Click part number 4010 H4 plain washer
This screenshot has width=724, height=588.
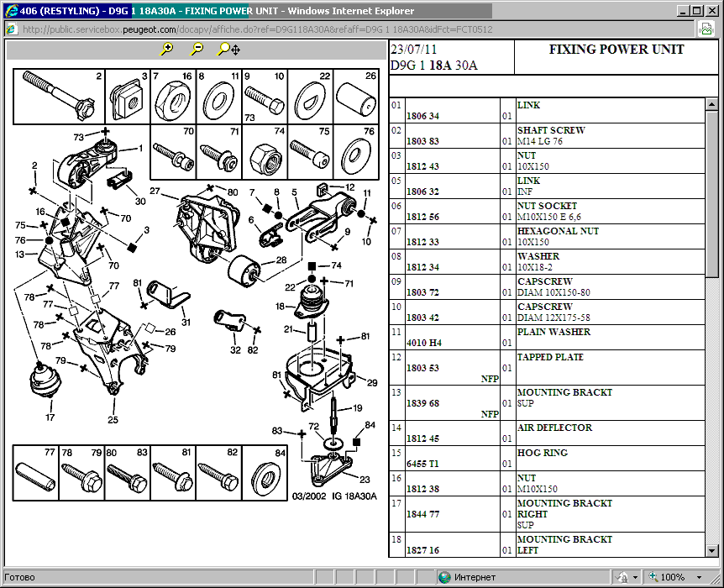(422, 343)
